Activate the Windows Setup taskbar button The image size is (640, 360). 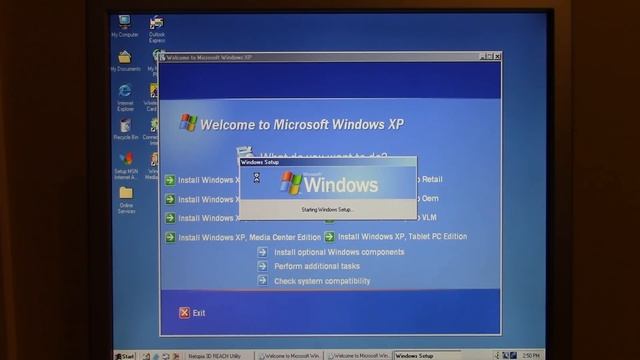point(427,356)
